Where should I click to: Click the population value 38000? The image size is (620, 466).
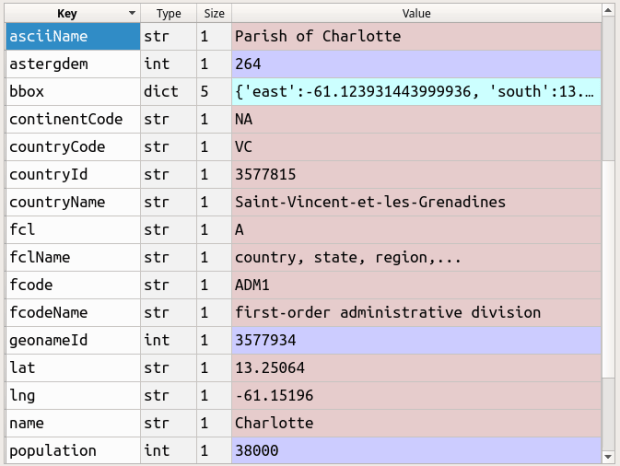pos(416,451)
